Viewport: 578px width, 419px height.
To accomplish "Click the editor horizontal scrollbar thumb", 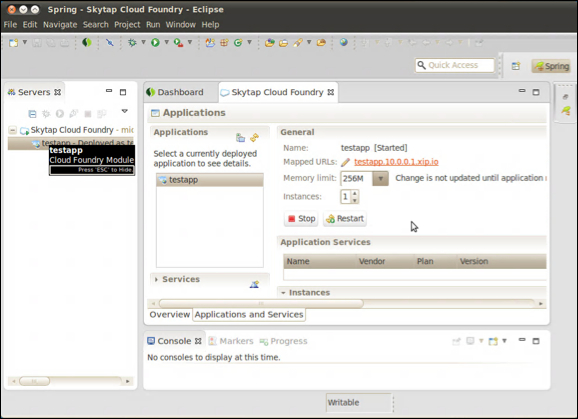I will [261, 304].
